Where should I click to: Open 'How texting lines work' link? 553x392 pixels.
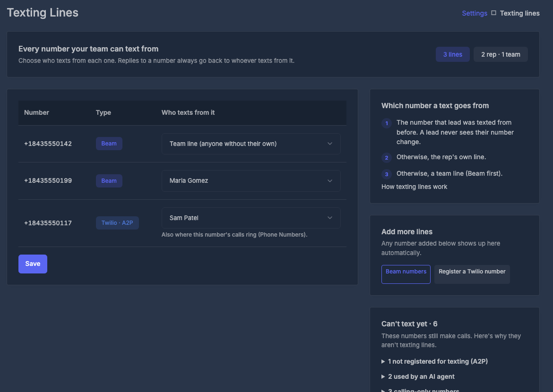(414, 187)
